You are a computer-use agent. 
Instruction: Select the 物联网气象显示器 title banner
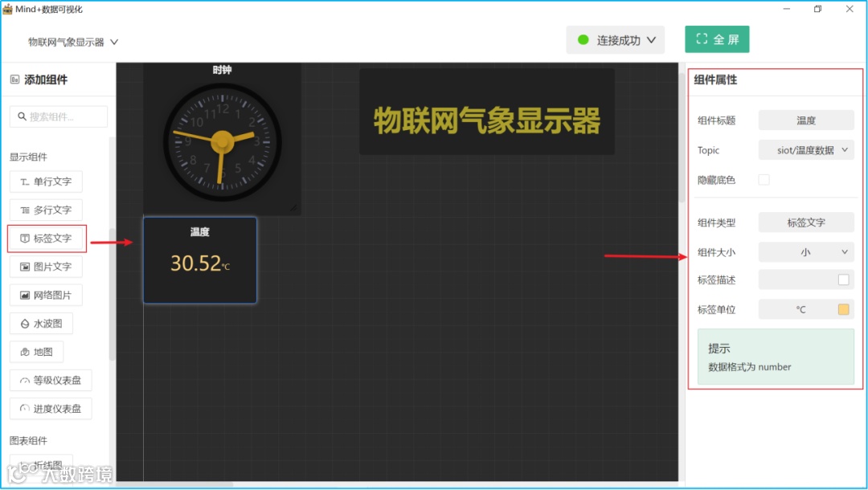(x=487, y=111)
